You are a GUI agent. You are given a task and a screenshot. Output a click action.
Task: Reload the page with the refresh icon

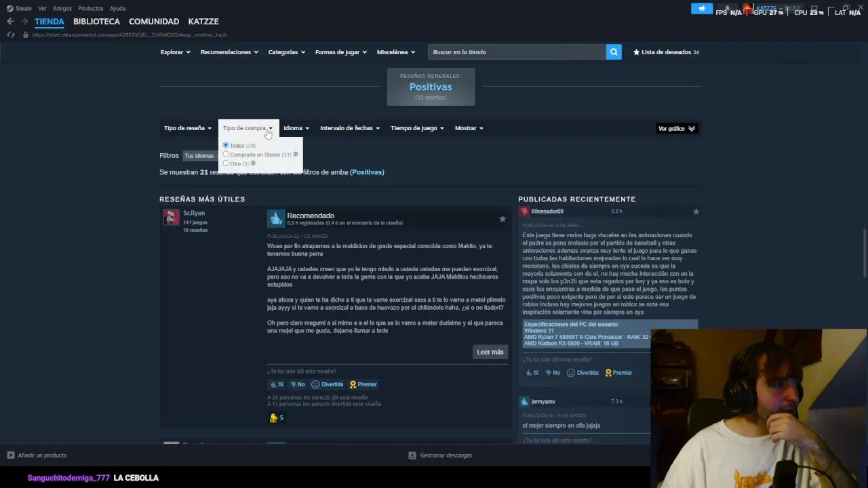[11, 35]
